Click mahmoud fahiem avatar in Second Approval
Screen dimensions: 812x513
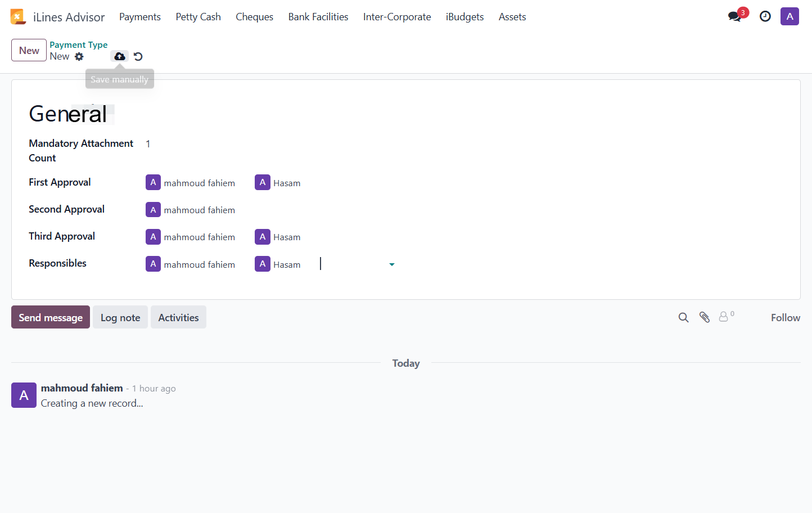153,209
